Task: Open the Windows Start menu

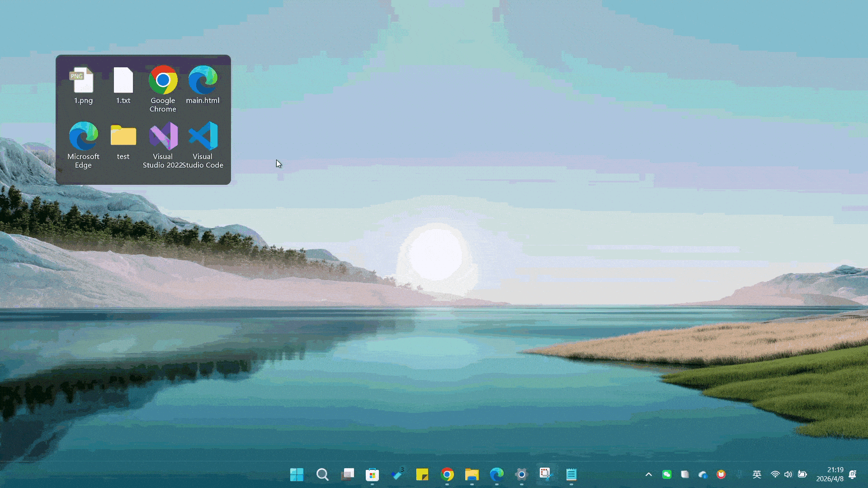Action: 297,474
